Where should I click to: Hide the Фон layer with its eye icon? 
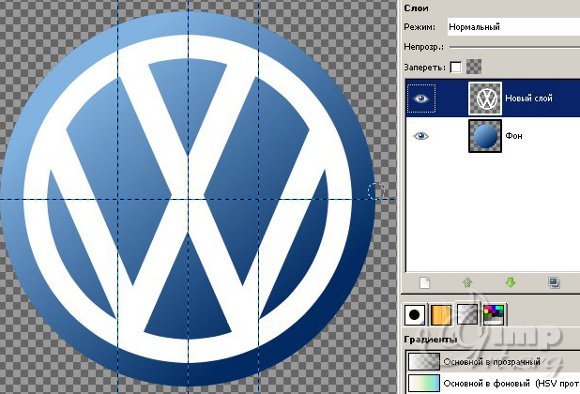[421, 136]
